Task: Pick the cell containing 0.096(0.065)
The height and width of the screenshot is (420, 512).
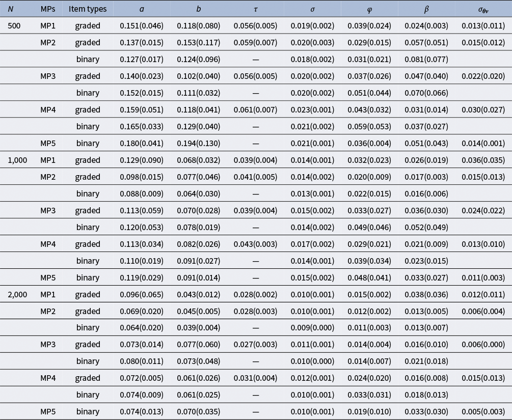Action: pyautogui.click(x=141, y=295)
